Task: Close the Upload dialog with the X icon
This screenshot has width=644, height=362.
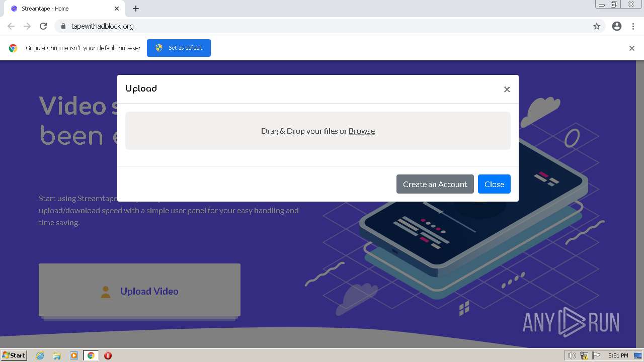Action: pyautogui.click(x=507, y=89)
